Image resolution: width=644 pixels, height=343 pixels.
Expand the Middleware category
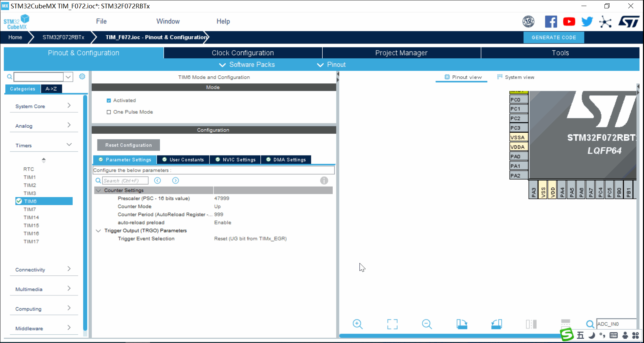click(44, 328)
